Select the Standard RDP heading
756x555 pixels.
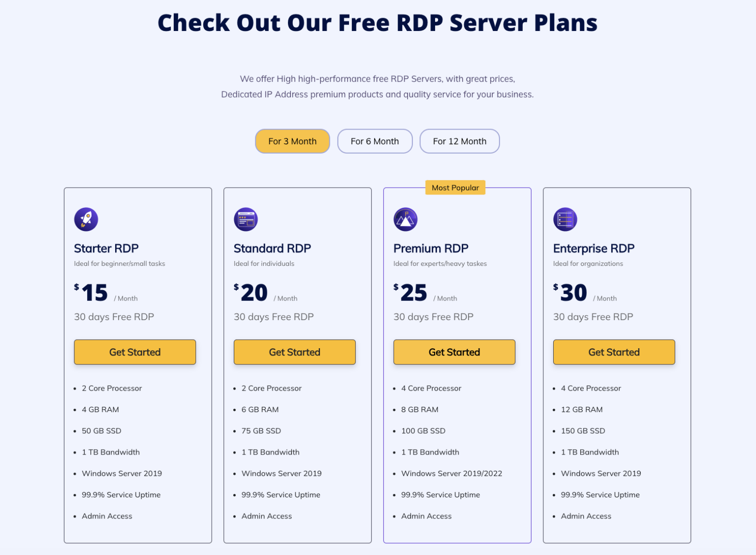[x=272, y=248]
